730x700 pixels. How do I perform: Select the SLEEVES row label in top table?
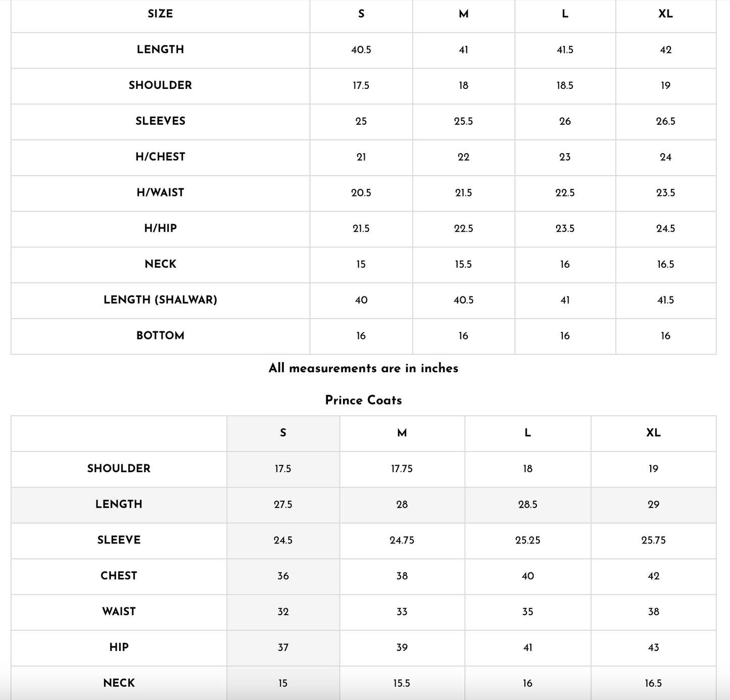coord(160,121)
